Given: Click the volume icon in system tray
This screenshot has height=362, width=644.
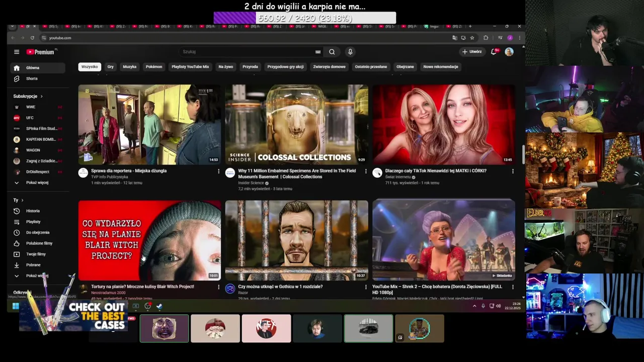Looking at the screenshot, I should (x=499, y=306).
